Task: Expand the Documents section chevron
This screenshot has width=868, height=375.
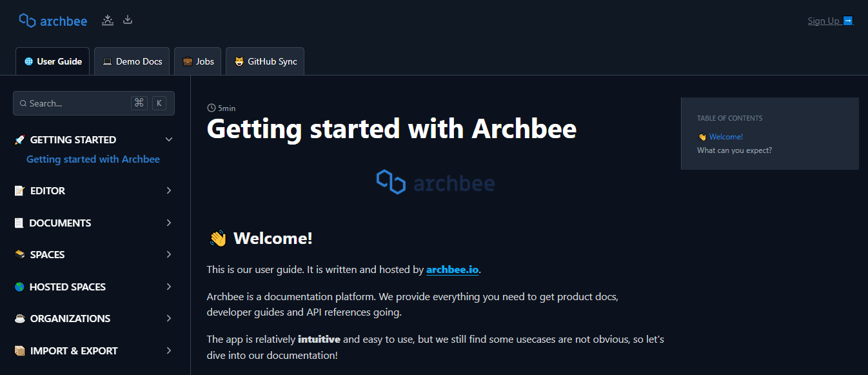Action: (x=169, y=223)
